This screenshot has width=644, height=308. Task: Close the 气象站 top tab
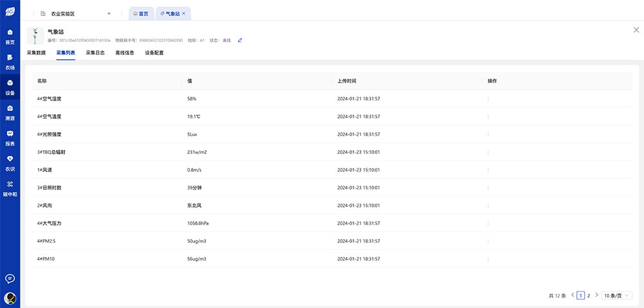[x=184, y=14]
